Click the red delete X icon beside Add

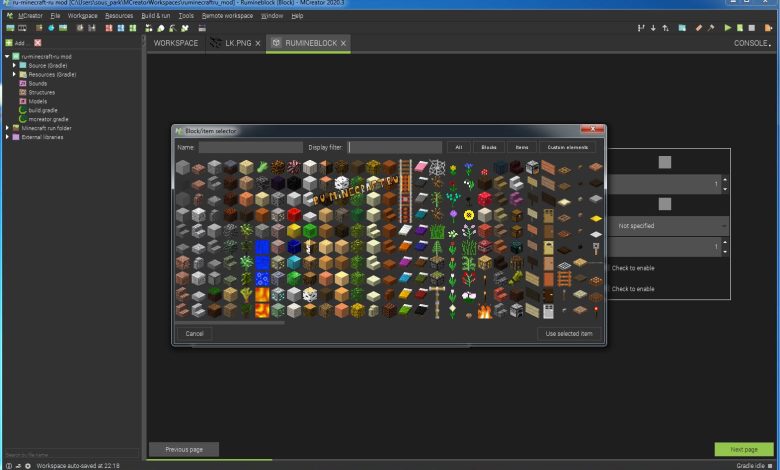click(x=38, y=43)
